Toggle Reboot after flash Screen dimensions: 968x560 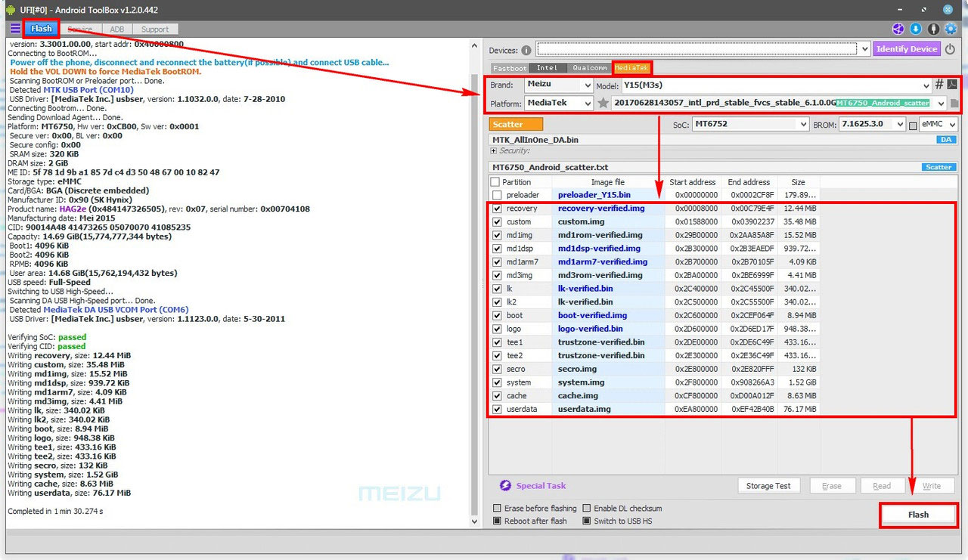click(497, 521)
